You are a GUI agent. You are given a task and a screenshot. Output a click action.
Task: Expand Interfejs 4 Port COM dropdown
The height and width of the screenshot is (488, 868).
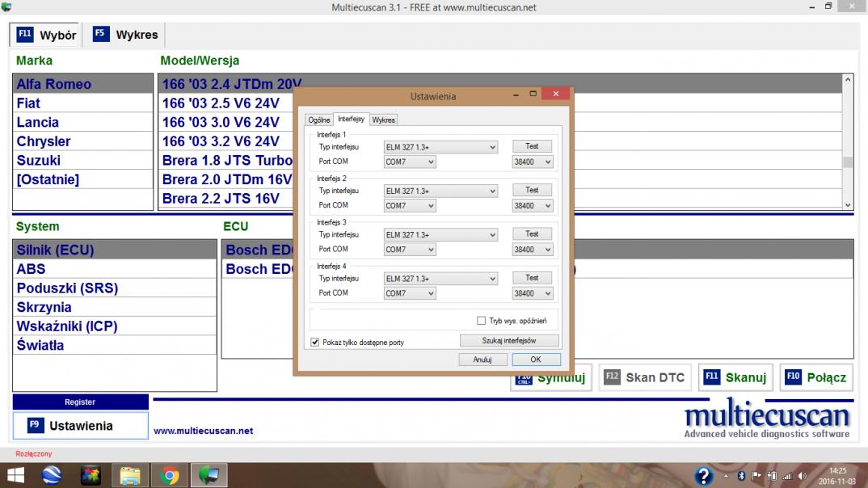click(x=410, y=293)
